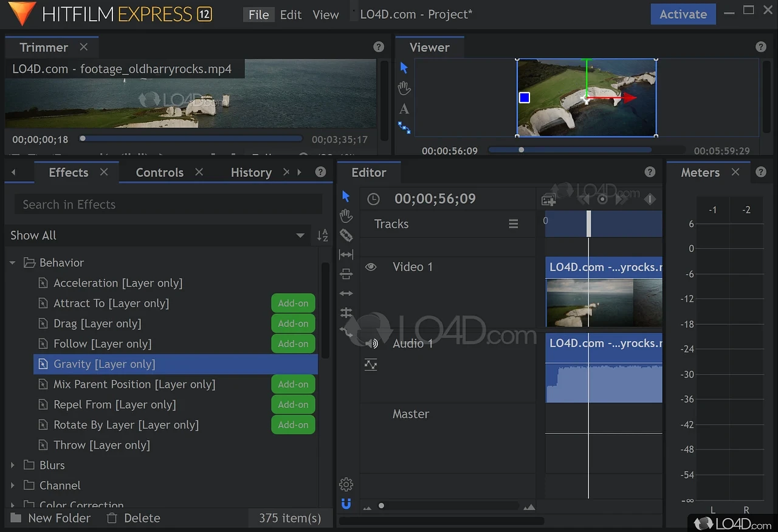Open the View menu
778x532 pixels.
(326, 15)
